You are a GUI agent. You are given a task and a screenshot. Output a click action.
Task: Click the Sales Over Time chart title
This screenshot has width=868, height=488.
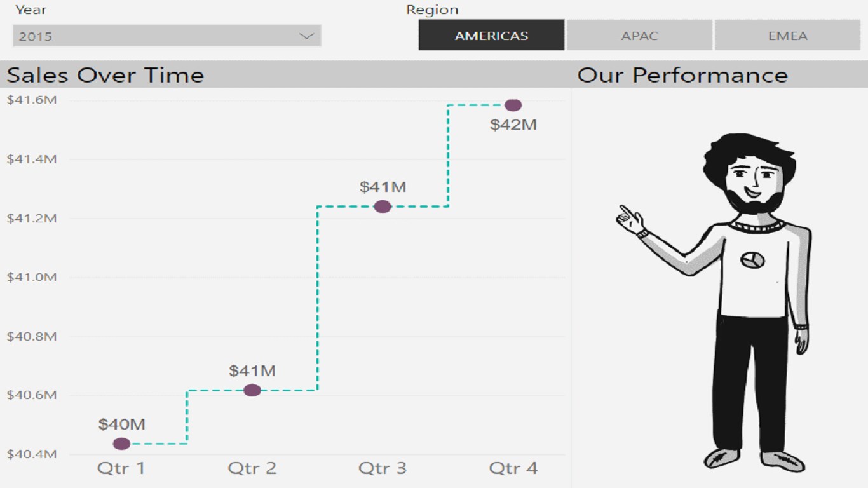coord(105,75)
